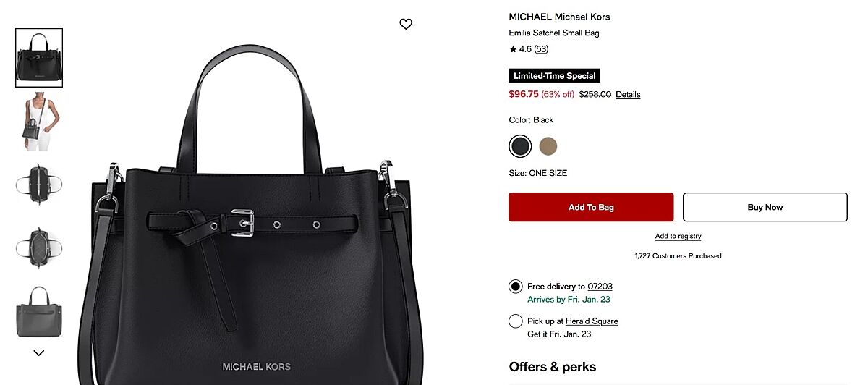View the fifth thumbnail gray bag image
Image resolution: width=868 pixels, height=385 pixels.
pos(39,310)
